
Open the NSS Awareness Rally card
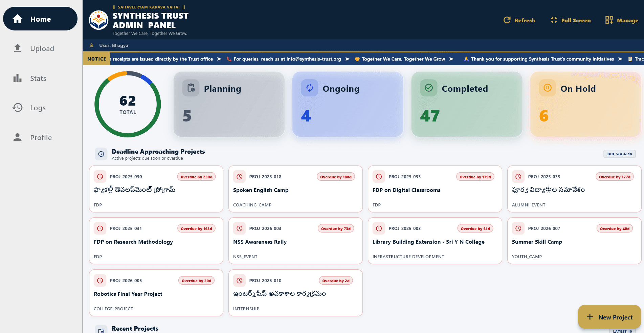pyautogui.click(x=295, y=241)
